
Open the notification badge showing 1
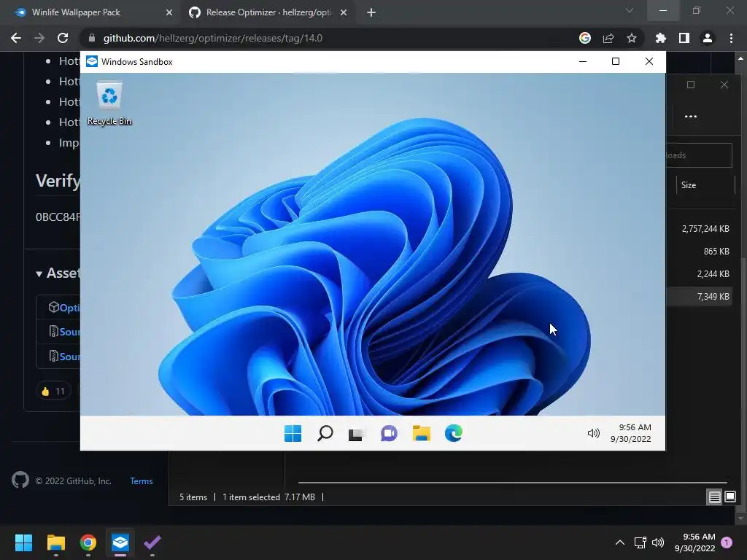tap(727, 542)
